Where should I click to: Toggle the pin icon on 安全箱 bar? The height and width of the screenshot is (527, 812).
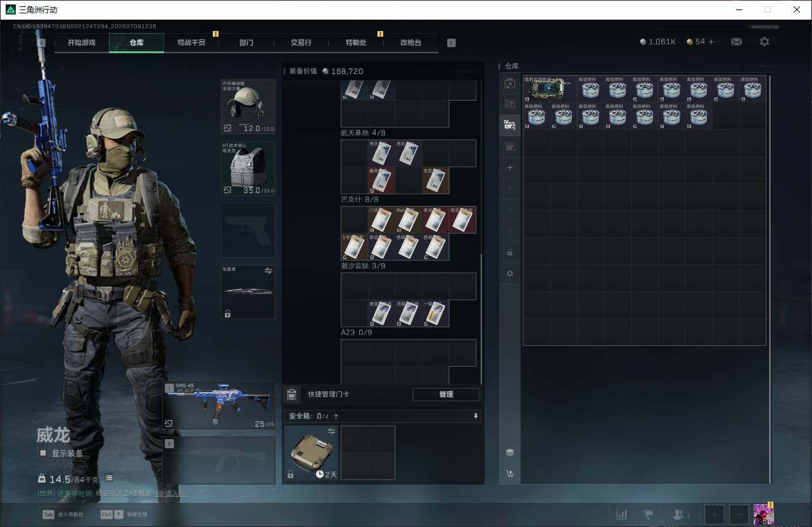click(x=476, y=416)
